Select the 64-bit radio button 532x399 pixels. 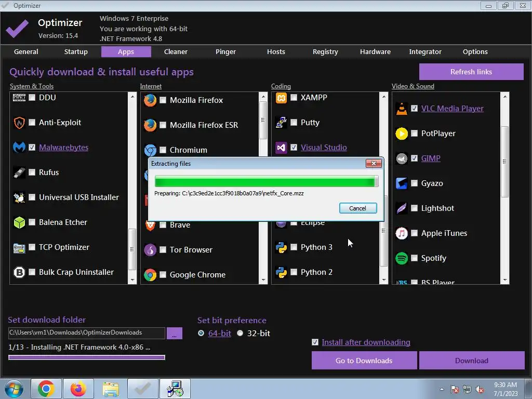point(201,333)
